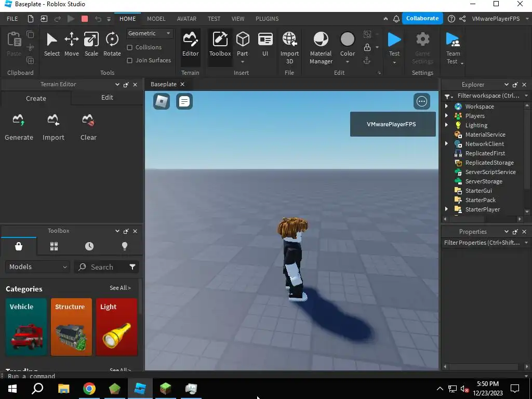Open Toolbox Recent tab (clock icon)
532x399 pixels.
point(89,246)
